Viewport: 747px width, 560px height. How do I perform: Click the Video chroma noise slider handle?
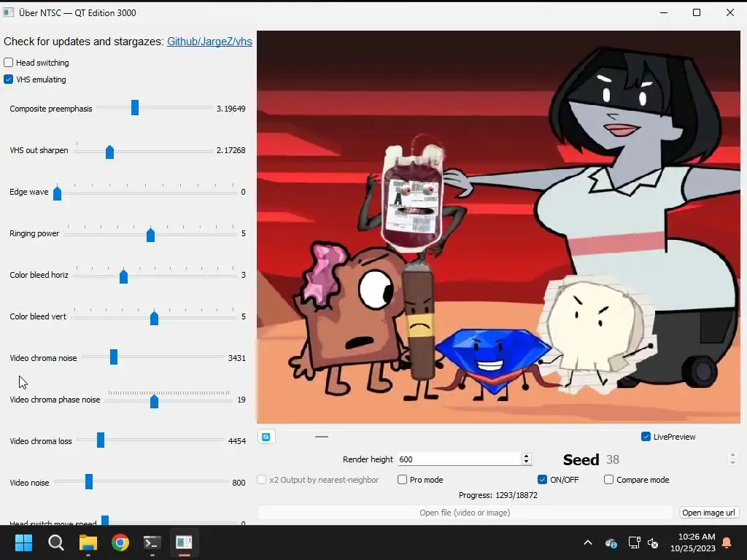tap(113, 357)
